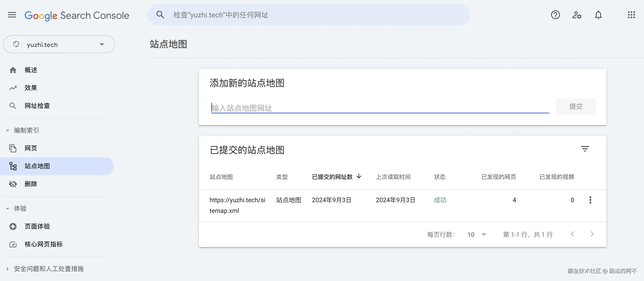Change rows per page dropdown showing 10
The height and width of the screenshot is (281, 644).
[x=476, y=235]
